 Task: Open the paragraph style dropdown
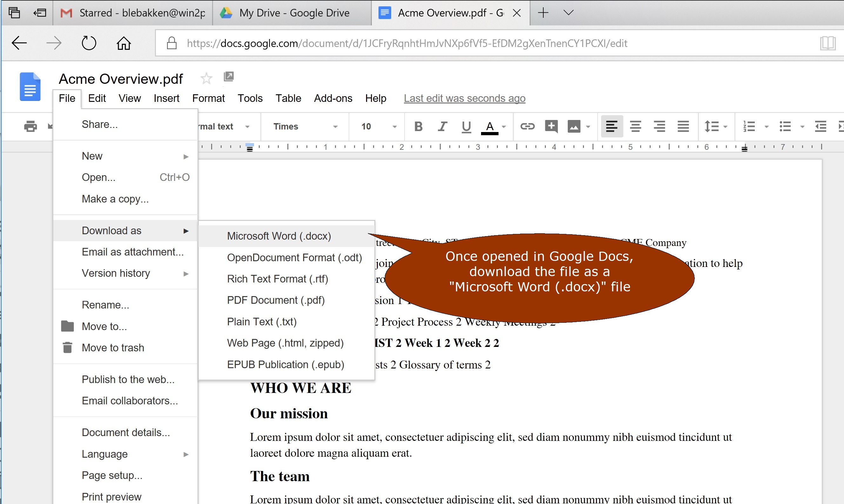(x=225, y=126)
